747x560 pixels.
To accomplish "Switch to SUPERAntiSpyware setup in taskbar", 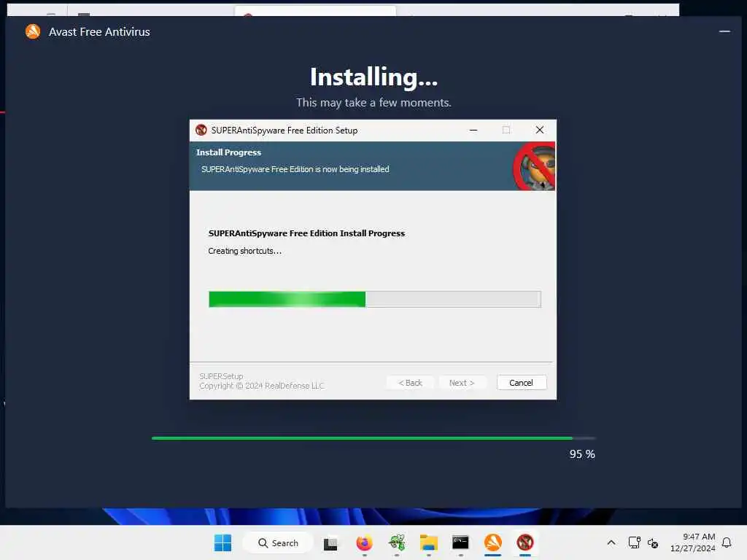I will (525, 542).
